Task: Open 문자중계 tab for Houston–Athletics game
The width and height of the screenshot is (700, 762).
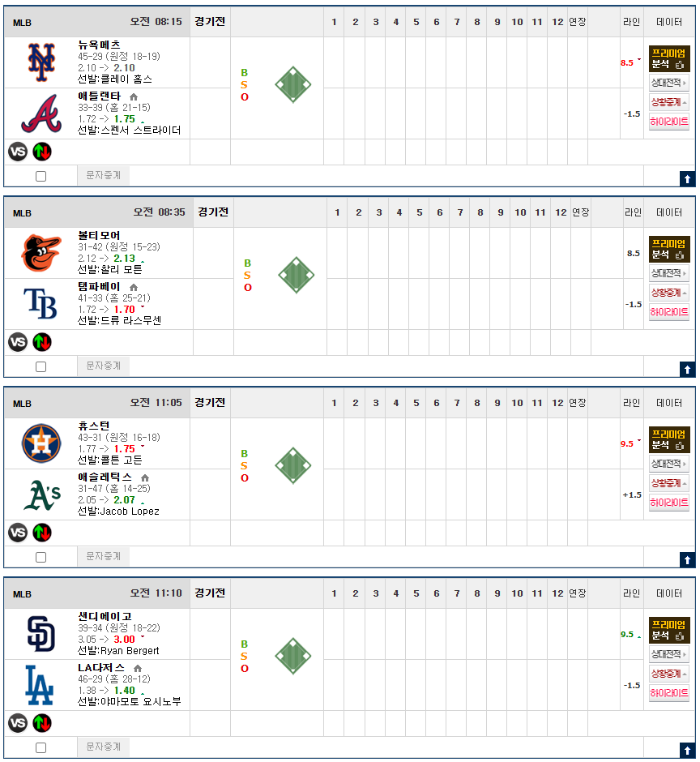Action: click(x=103, y=556)
